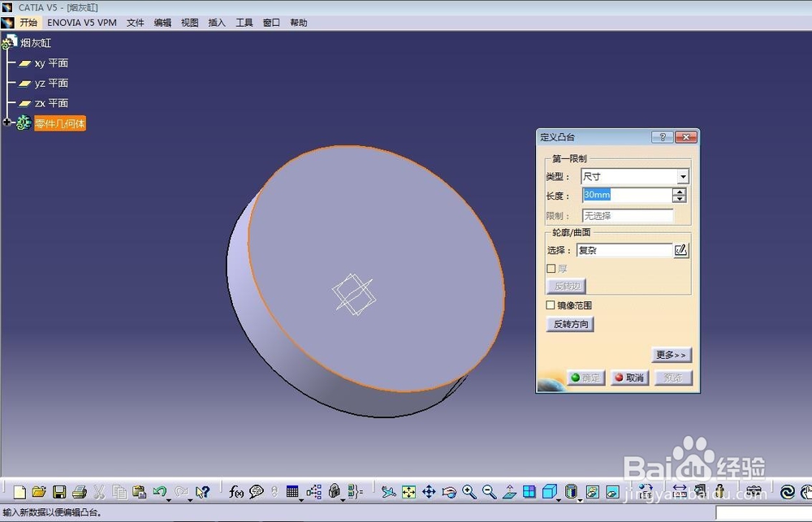812x522 pixels.
Task: Open the sketch editor icon beside 选择 field
Action: tap(680, 250)
